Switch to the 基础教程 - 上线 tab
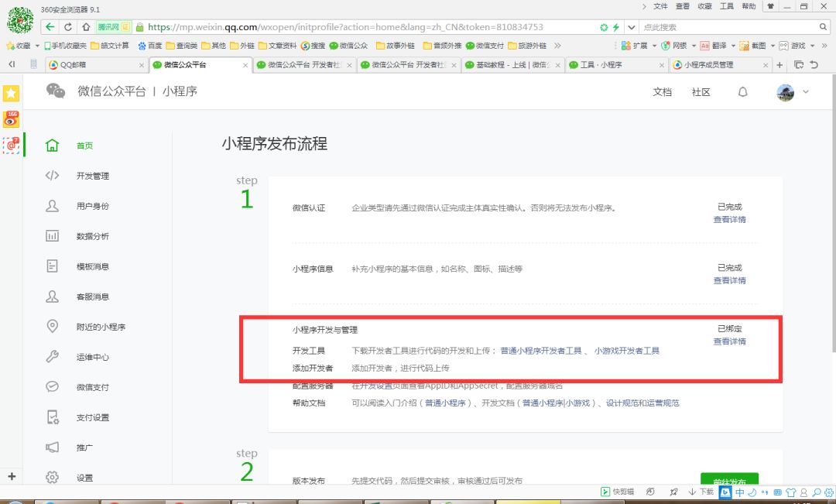The width and height of the screenshot is (836, 504). [x=512, y=65]
